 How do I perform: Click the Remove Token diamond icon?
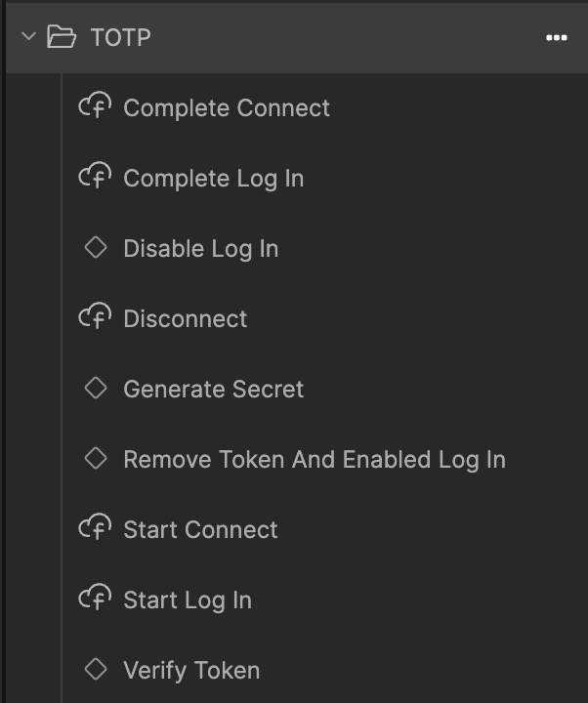pos(96,459)
